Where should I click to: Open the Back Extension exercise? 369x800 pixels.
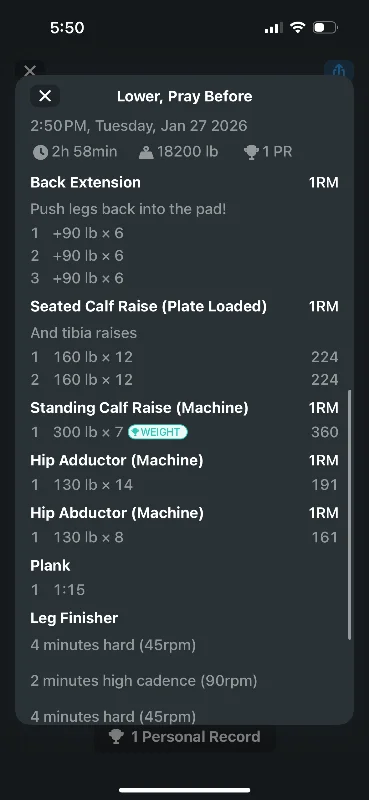coord(85,183)
